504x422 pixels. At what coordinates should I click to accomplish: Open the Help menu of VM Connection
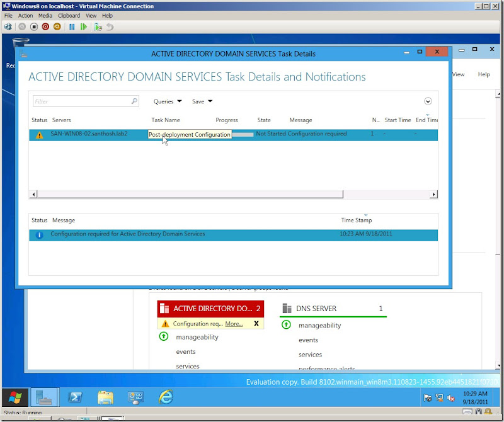107,15
